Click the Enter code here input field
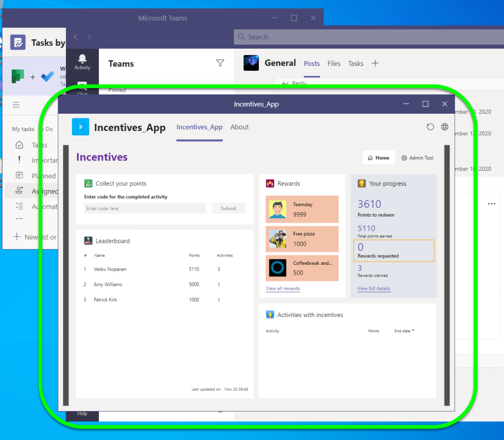 [x=145, y=209]
